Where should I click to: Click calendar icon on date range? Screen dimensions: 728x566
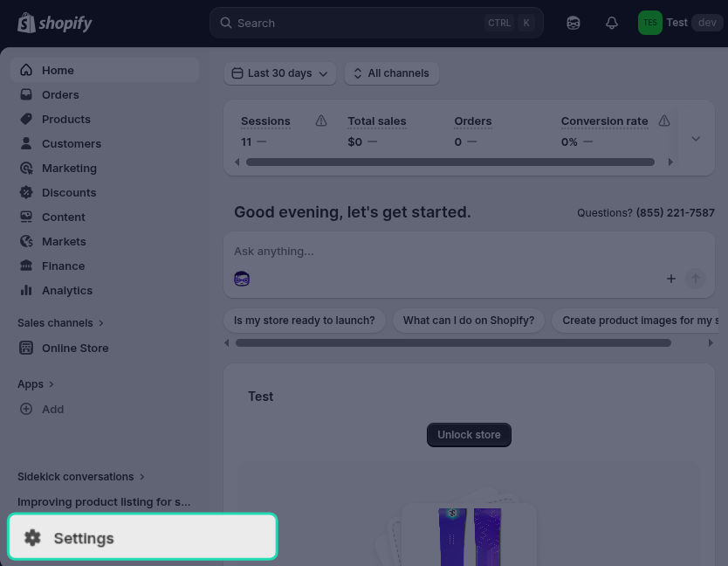point(237,73)
